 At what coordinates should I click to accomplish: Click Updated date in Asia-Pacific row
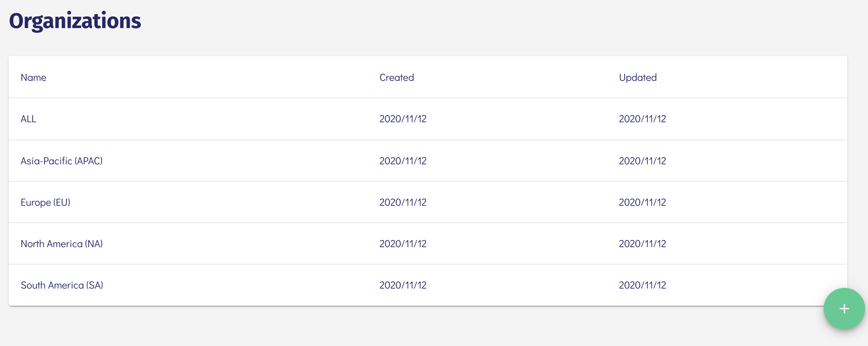pos(642,161)
